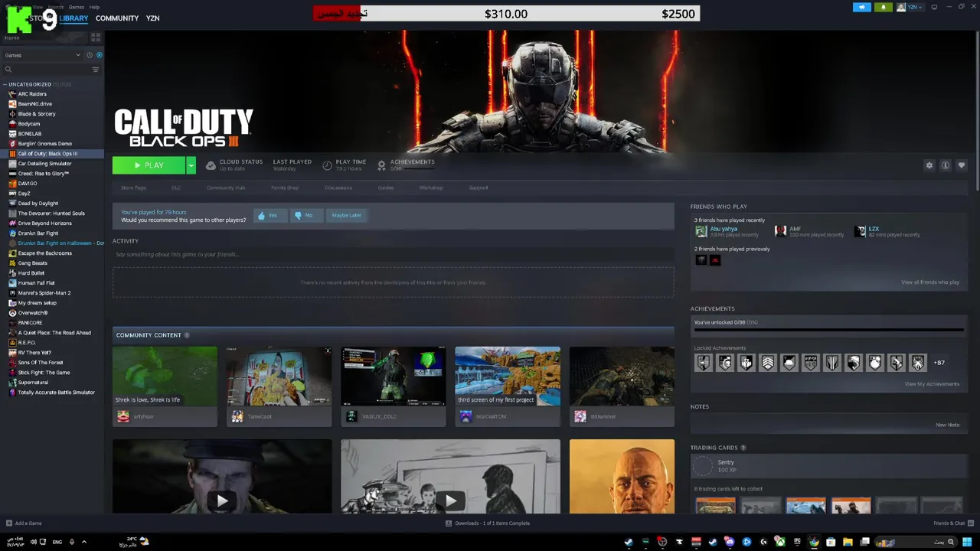Open the Sentry badge icon
This screenshot has height=551, width=980.
[x=702, y=465]
